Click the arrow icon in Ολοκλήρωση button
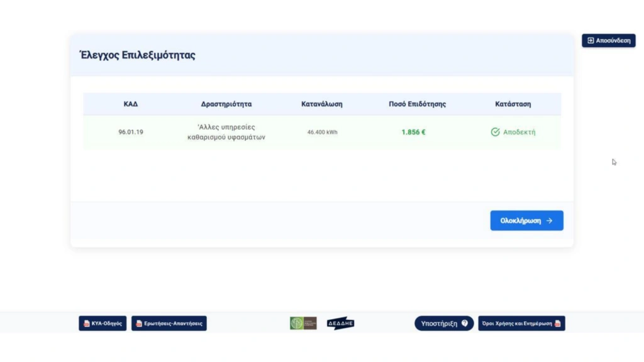 click(x=550, y=221)
